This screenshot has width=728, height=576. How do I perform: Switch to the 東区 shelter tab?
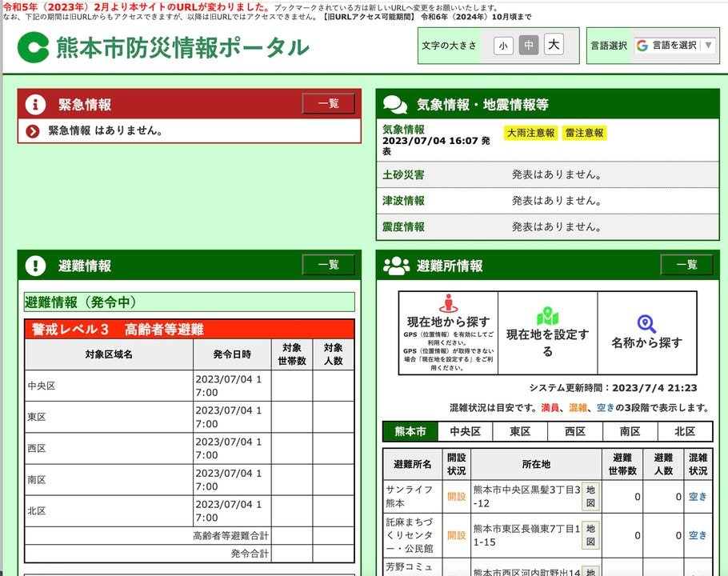point(520,432)
